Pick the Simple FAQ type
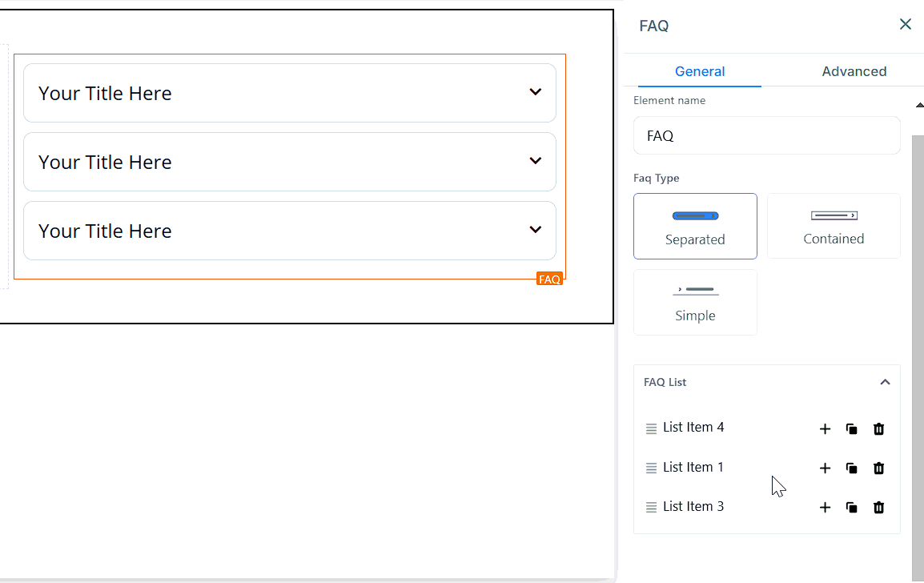Viewport: 924px width, 583px height. tap(695, 302)
